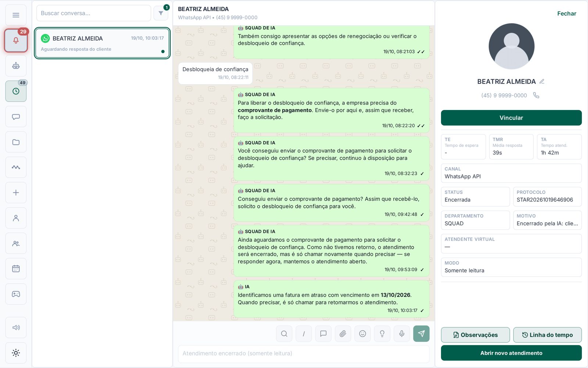Screen dimensions: 588x368
Task: Click Abrir novo atendimento button
Action: point(511,353)
